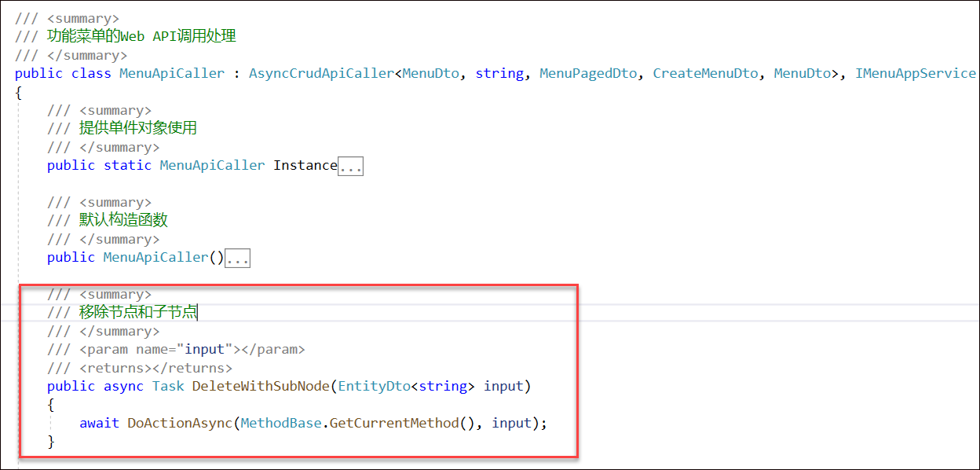Viewport: 980px width, 470px height.
Task: Click the await keyword
Action: click(99, 423)
